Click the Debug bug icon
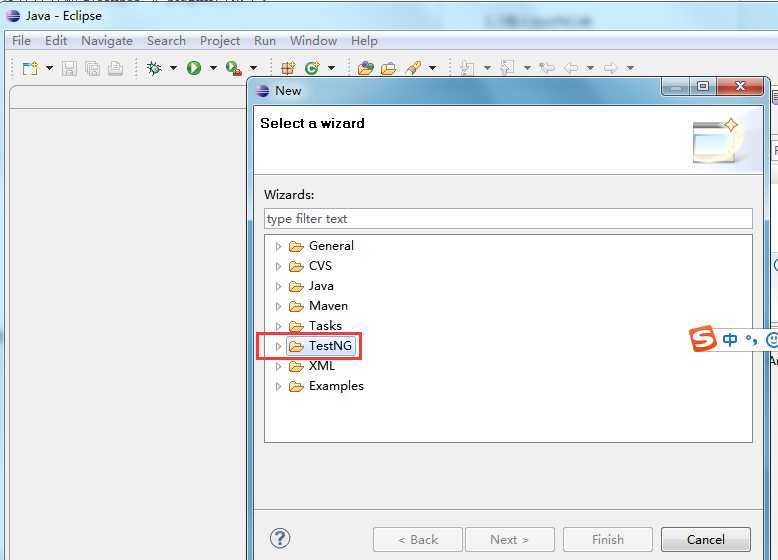The width and height of the screenshot is (778, 560). coord(154,68)
